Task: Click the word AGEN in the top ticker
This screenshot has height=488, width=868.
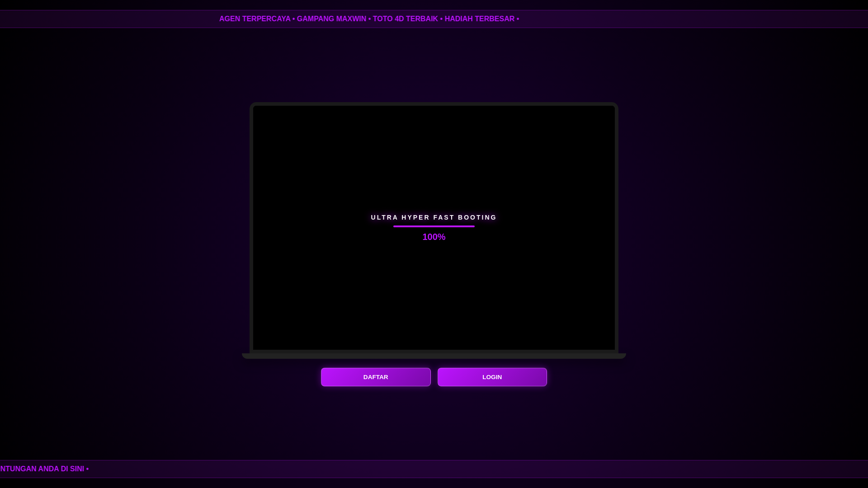Action: (230, 19)
